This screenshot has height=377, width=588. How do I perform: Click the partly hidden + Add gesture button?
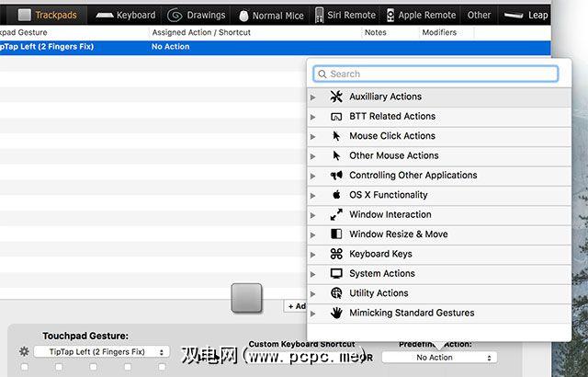[296, 306]
